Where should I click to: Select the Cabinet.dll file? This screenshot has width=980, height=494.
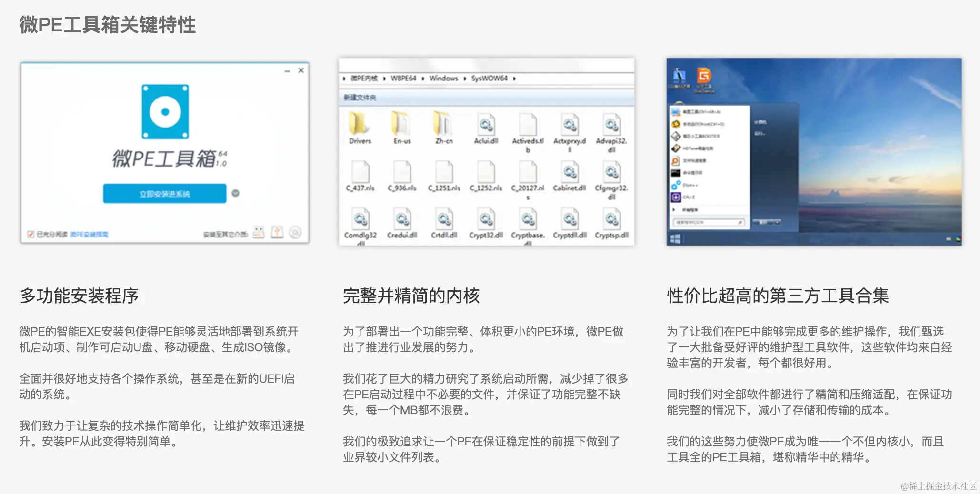(x=570, y=176)
